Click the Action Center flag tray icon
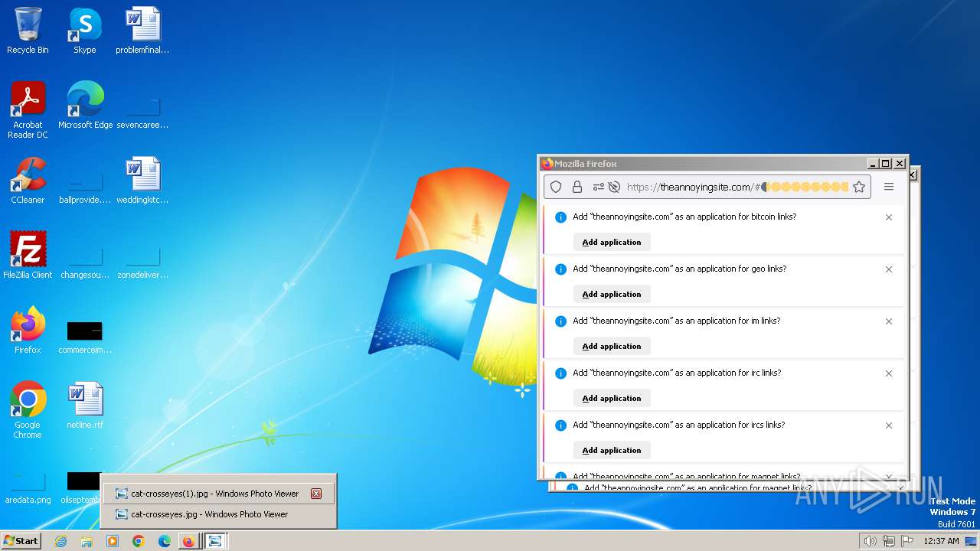Screen dimensions: 980x551 tap(907, 541)
